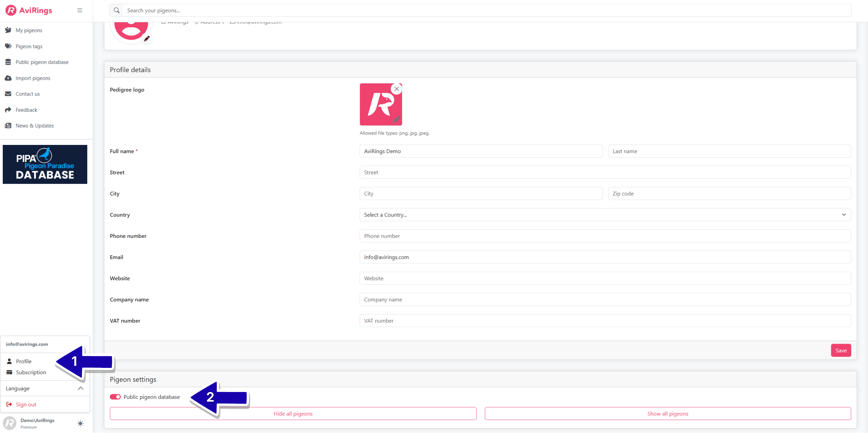Viewport: 868px width, 433px height.
Task: Open the Pigeon tags icon item
Action: [8, 46]
